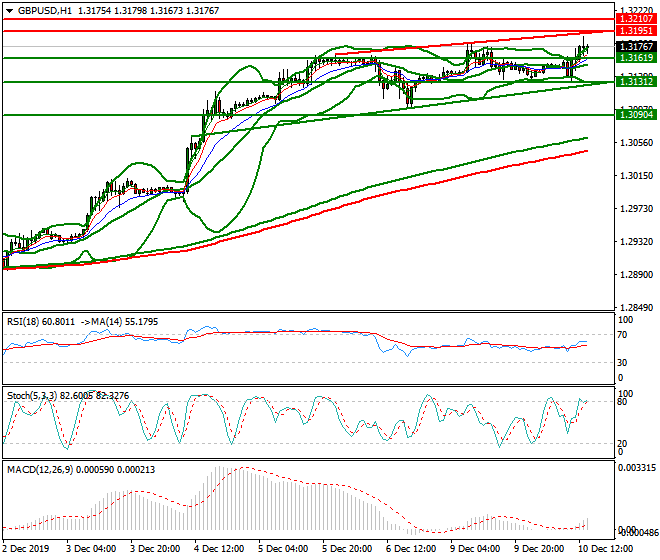The height and width of the screenshot is (560, 660).
Task: Click the RSI scale value 70
Action: [622, 335]
